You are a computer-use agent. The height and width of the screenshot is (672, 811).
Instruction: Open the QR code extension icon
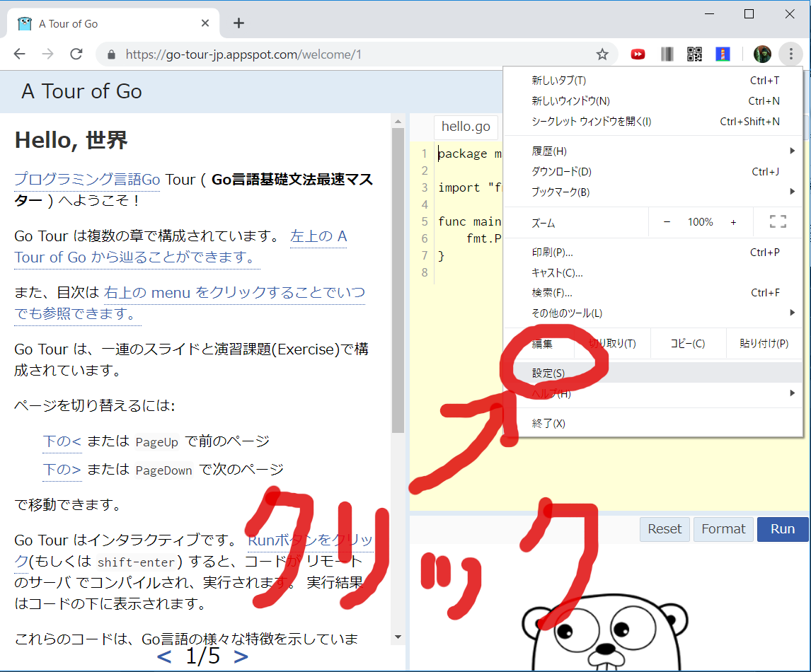coord(694,54)
